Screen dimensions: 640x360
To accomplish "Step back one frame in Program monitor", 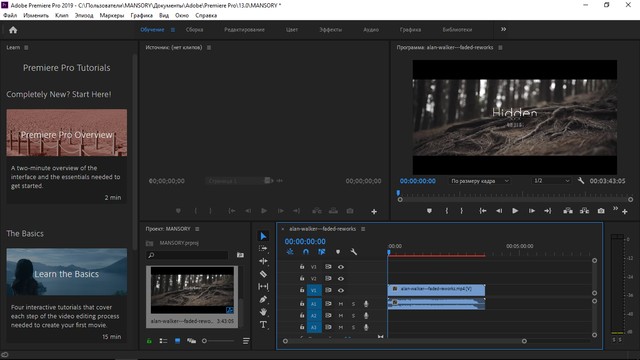I will tap(499, 211).
